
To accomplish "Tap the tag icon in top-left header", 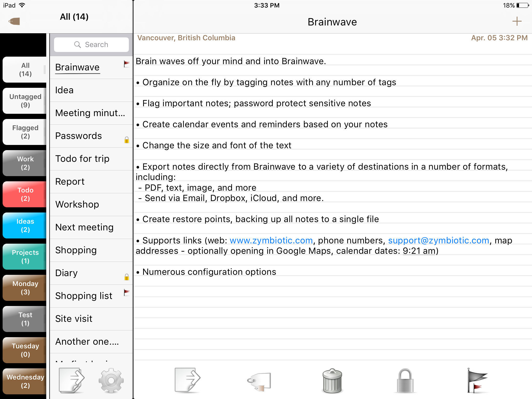I will point(14,21).
